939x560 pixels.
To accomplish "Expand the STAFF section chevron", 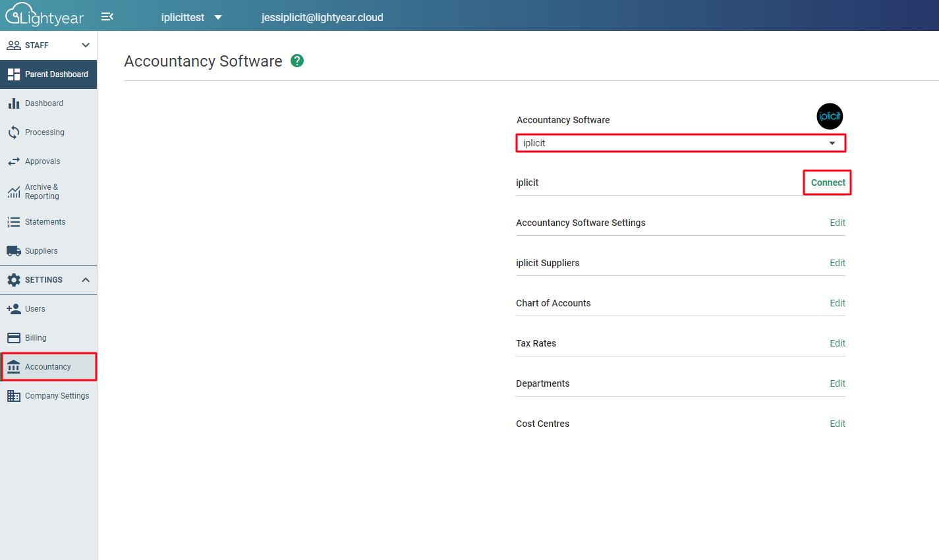I will (85, 45).
